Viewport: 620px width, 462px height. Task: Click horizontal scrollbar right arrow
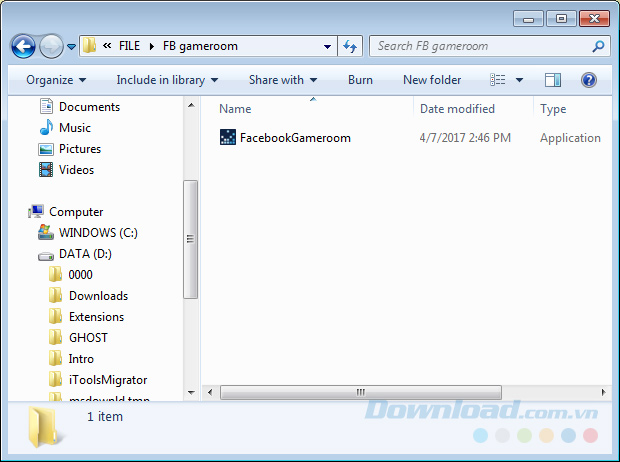coord(603,392)
